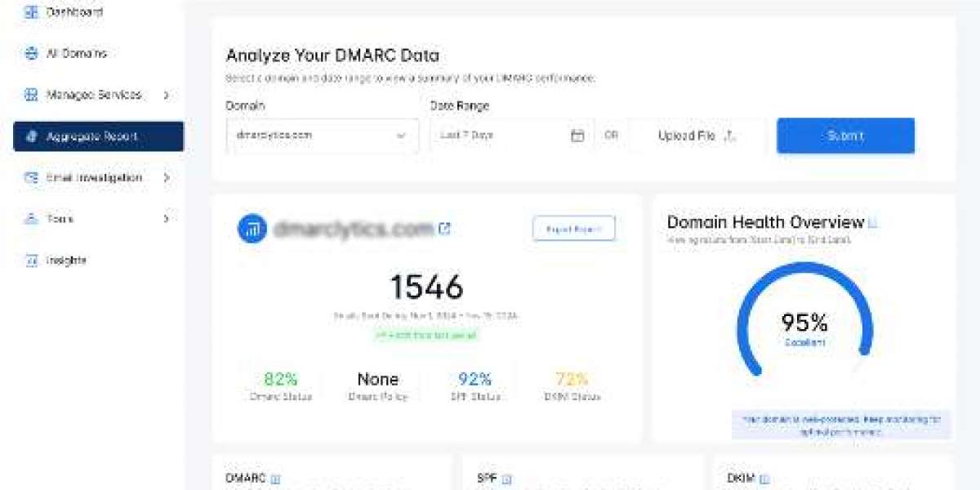The height and width of the screenshot is (490, 980).
Task: Expand the Tools chevron
Action: coord(166,219)
